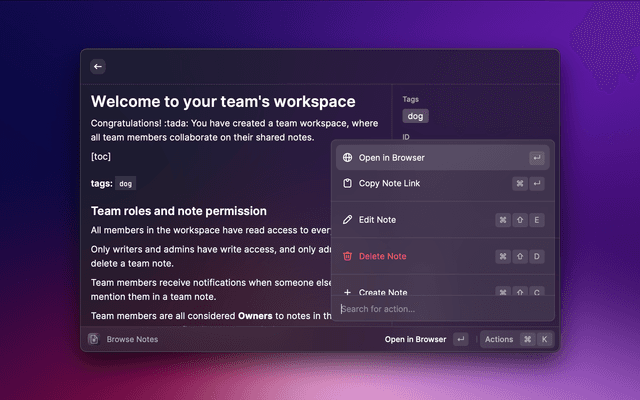Focus the Search for action field
This screenshot has height=400, width=640.
point(440,309)
